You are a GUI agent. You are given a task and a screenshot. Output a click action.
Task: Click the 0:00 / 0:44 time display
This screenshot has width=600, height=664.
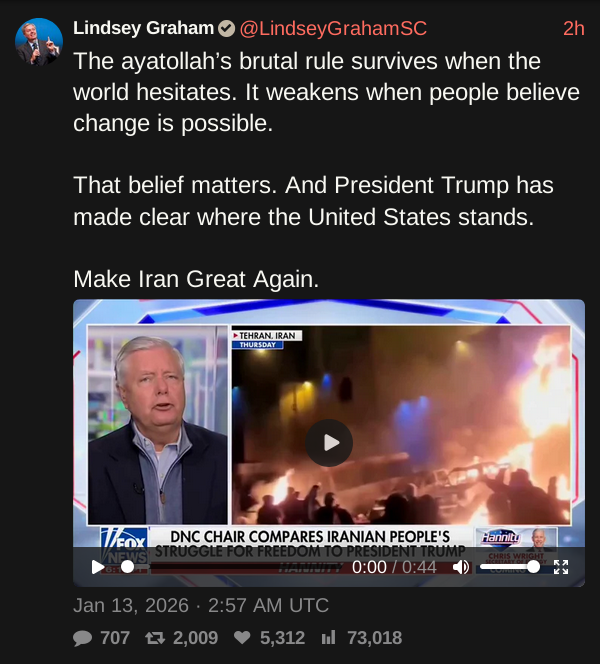coord(394,567)
